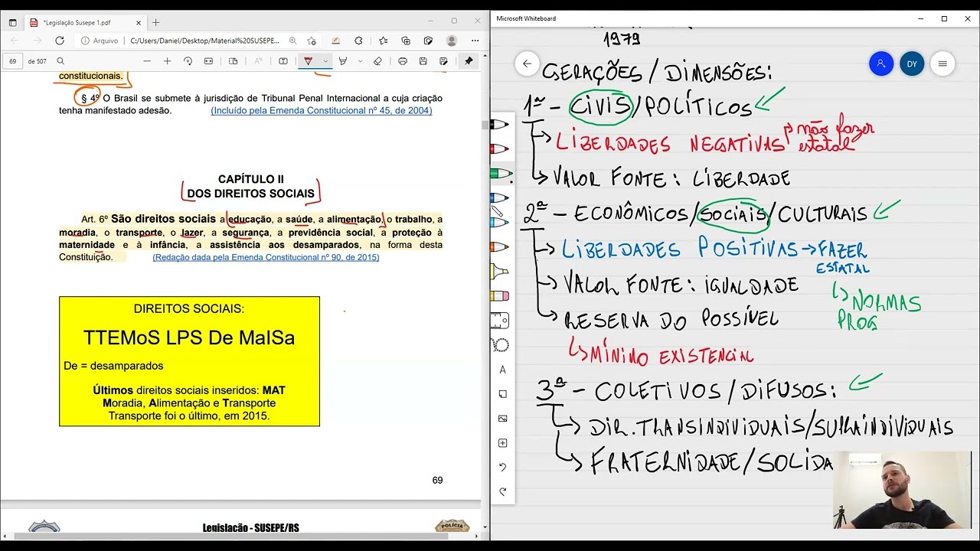Select the eraser tool in Whiteboard
The image size is (980, 551).
pyautogui.click(x=499, y=296)
